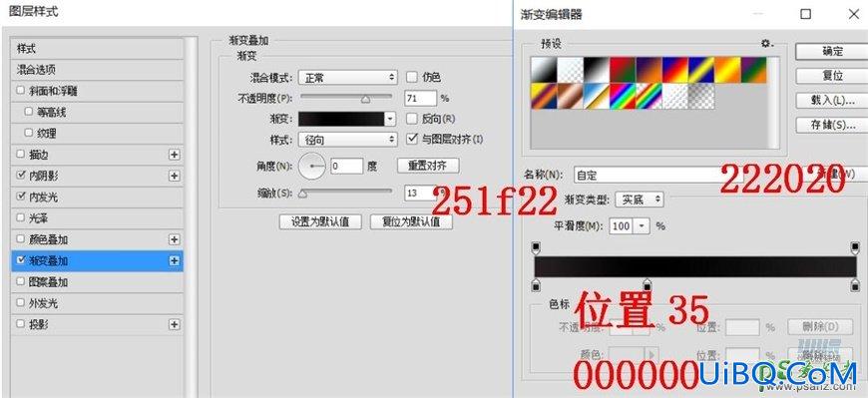Enable the 描边 checkbox
Viewport: 868px width, 398px height.
click(x=21, y=155)
